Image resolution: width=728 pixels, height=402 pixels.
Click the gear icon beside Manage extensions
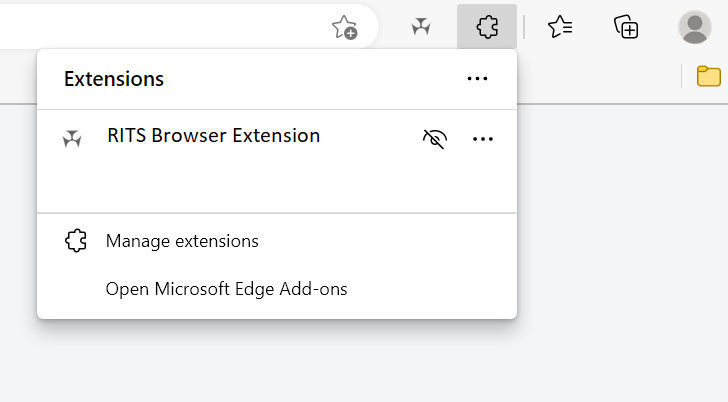pyautogui.click(x=75, y=241)
